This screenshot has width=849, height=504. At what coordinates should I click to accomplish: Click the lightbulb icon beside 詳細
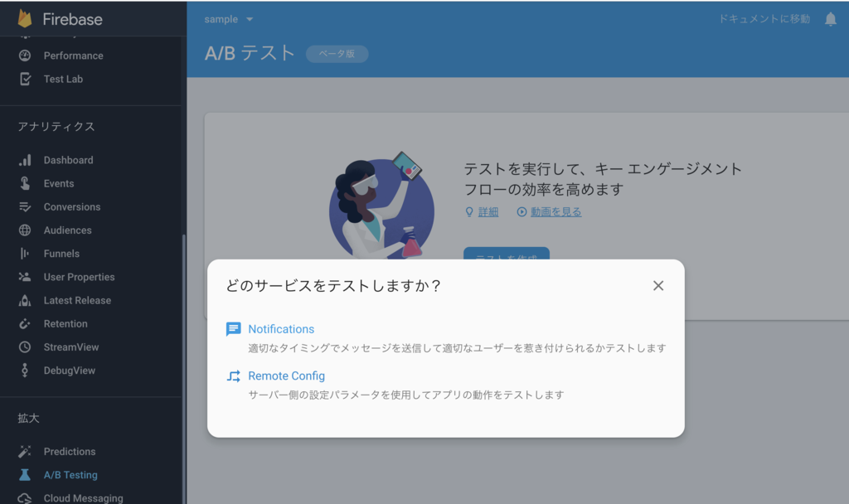469,211
